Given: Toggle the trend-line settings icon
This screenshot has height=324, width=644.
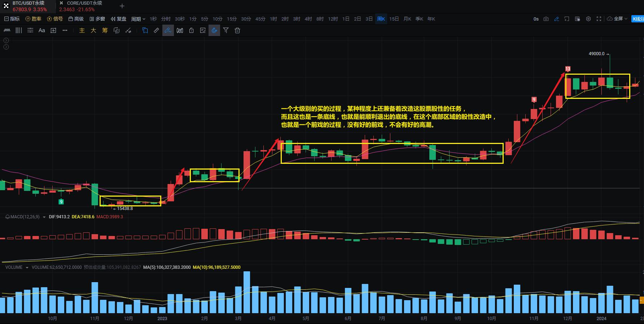Looking at the screenshot, I should click(x=128, y=30).
